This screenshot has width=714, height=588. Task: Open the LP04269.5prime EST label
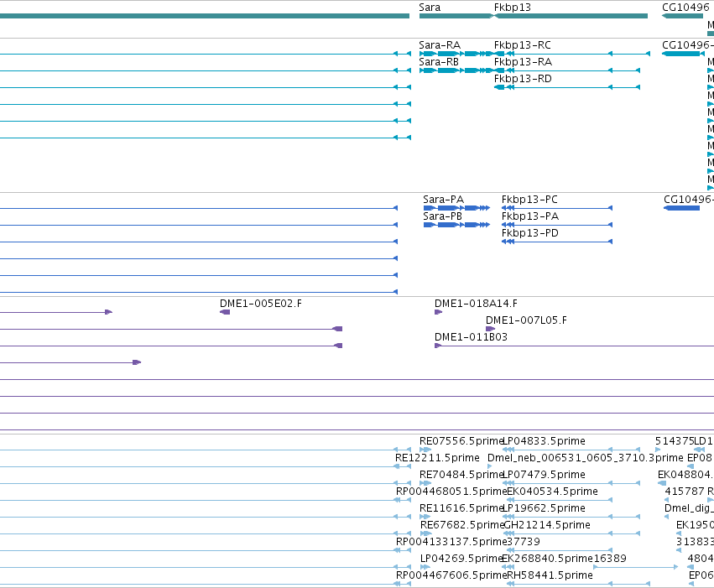461,559
